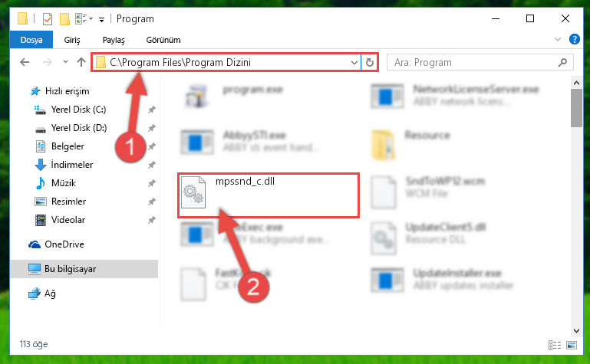Switch to the Görünüm tab

click(x=163, y=40)
